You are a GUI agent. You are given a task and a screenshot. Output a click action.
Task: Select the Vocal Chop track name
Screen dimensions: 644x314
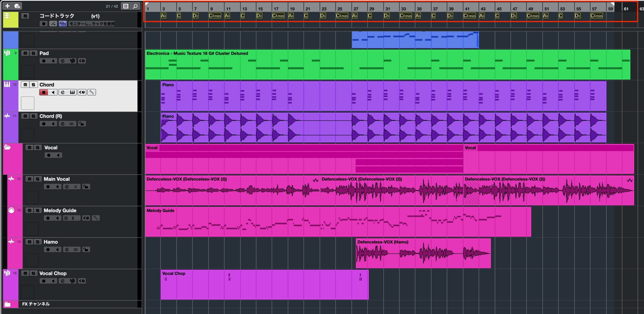pyautogui.click(x=53, y=273)
